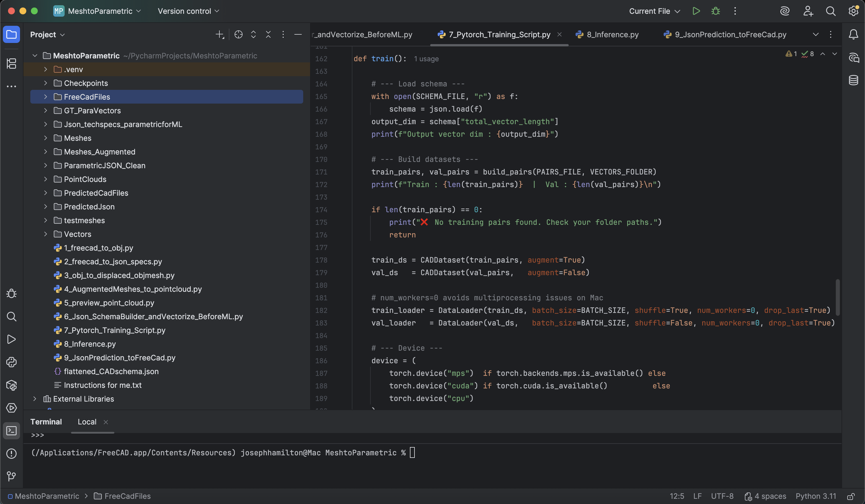Start debugging with the bug icon
This screenshot has height=504, width=865.
pyautogui.click(x=716, y=11)
